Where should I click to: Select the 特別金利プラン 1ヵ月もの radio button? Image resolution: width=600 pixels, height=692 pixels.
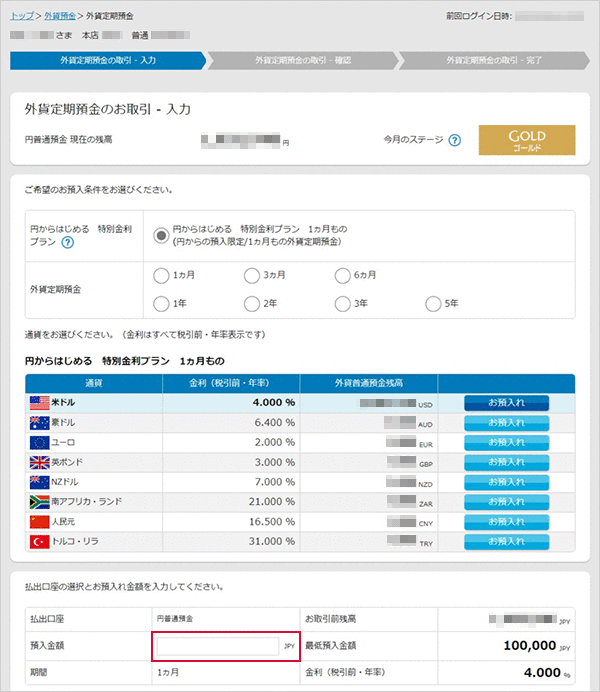pyautogui.click(x=160, y=235)
